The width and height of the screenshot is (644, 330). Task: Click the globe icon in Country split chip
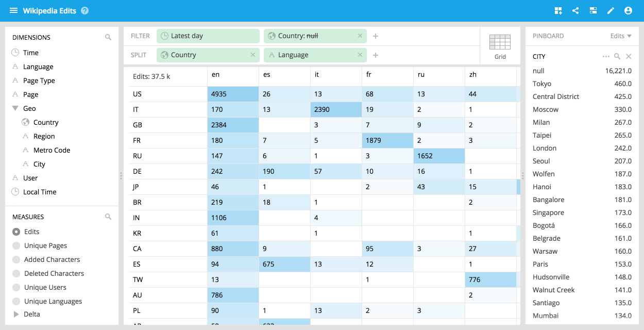[x=165, y=55]
